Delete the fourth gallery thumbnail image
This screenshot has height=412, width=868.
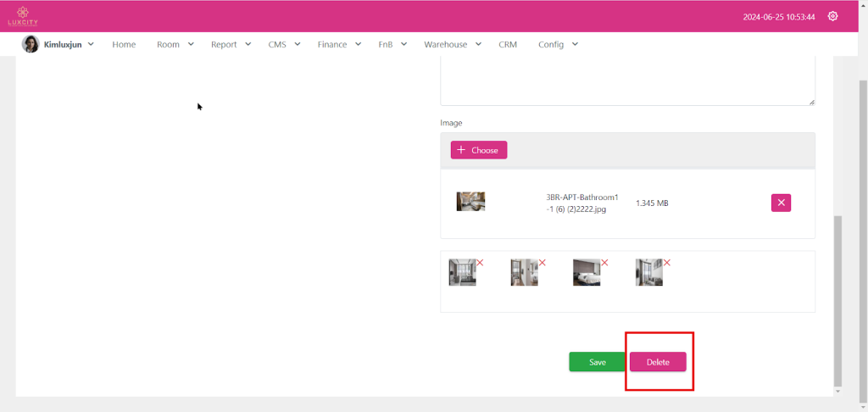667,263
